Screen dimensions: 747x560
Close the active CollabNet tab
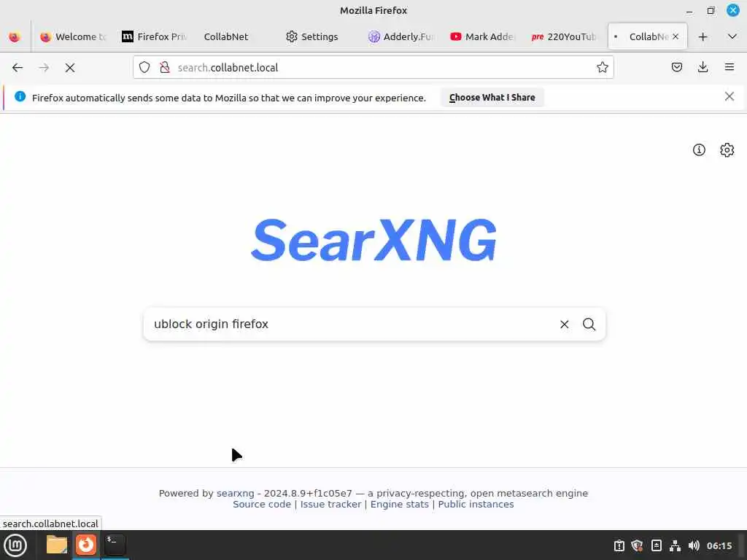676,36
